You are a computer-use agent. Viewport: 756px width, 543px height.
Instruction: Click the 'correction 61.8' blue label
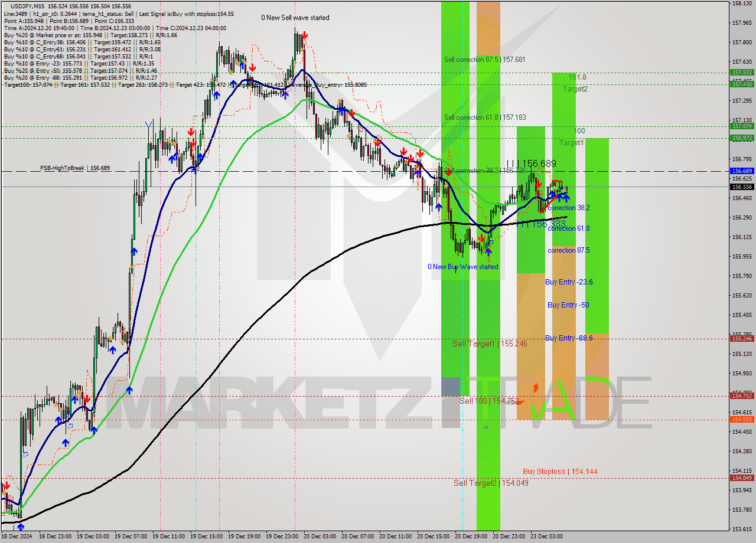click(x=569, y=228)
